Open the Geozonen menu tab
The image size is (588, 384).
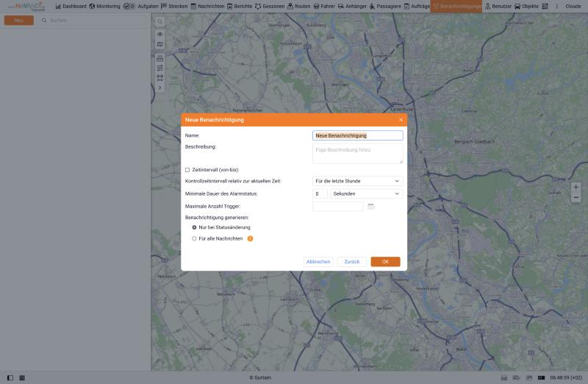[x=270, y=7]
